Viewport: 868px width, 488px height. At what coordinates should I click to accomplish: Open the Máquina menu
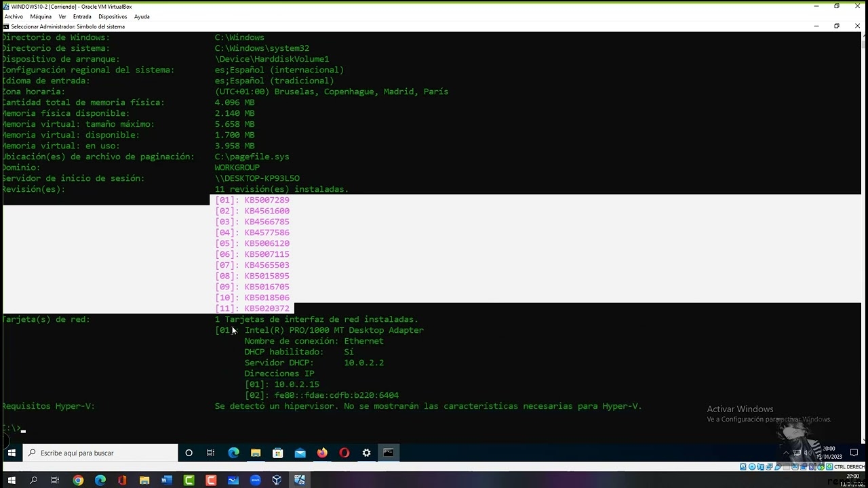[x=41, y=16]
